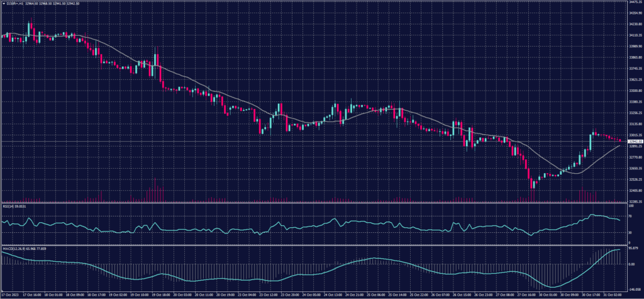This screenshot has height=299, width=644.
Task: Click the 34475.35 price at scale top
Action: coord(633,3)
